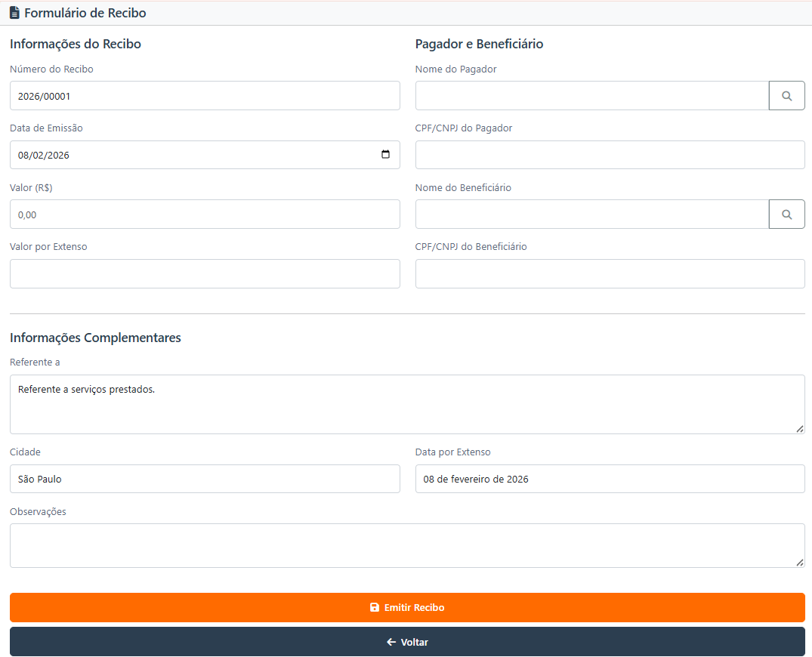Screen dimensions: 812x657
Task: Click into the Valor (R$) field
Action: [x=205, y=214]
